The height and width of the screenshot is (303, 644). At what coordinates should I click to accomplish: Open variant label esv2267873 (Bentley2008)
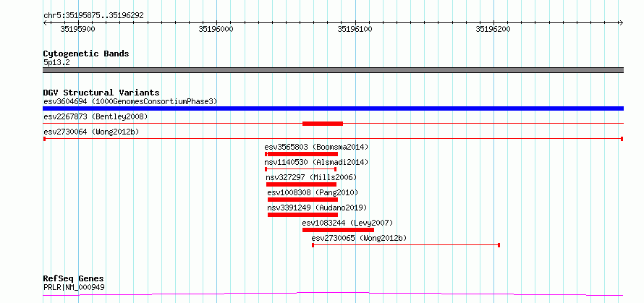pyautogui.click(x=96, y=116)
